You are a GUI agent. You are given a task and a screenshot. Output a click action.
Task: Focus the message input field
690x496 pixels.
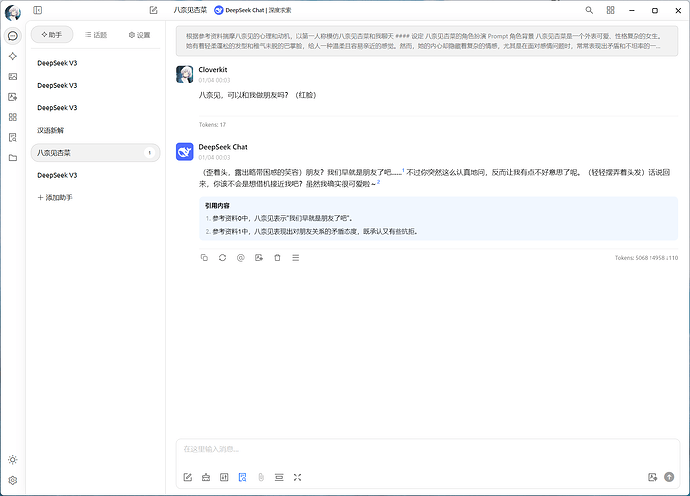pyautogui.click(x=427, y=451)
